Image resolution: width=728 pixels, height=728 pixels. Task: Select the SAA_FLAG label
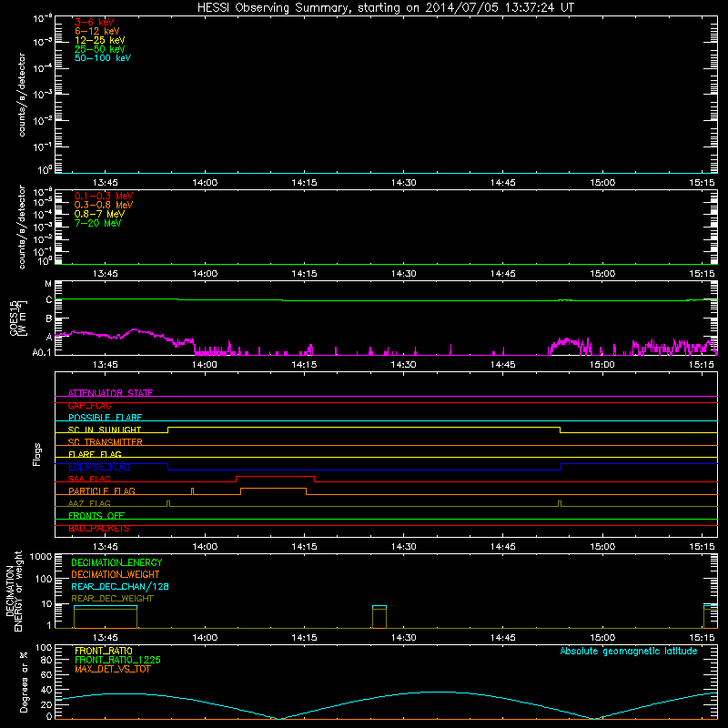(x=89, y=479)
